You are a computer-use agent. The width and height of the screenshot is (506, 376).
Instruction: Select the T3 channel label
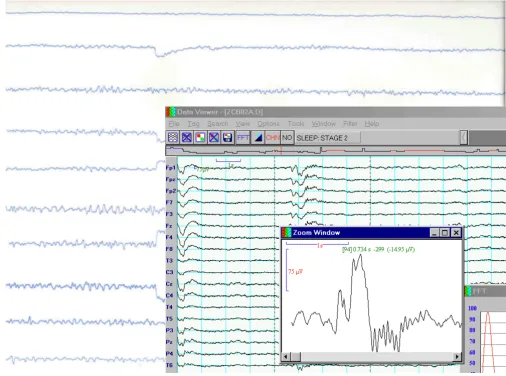[169, 261]
